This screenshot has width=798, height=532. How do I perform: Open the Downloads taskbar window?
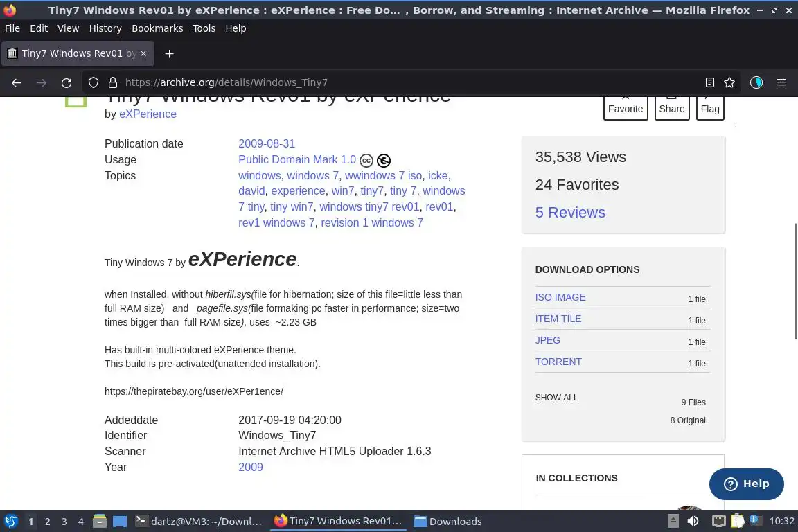(448, 522)
